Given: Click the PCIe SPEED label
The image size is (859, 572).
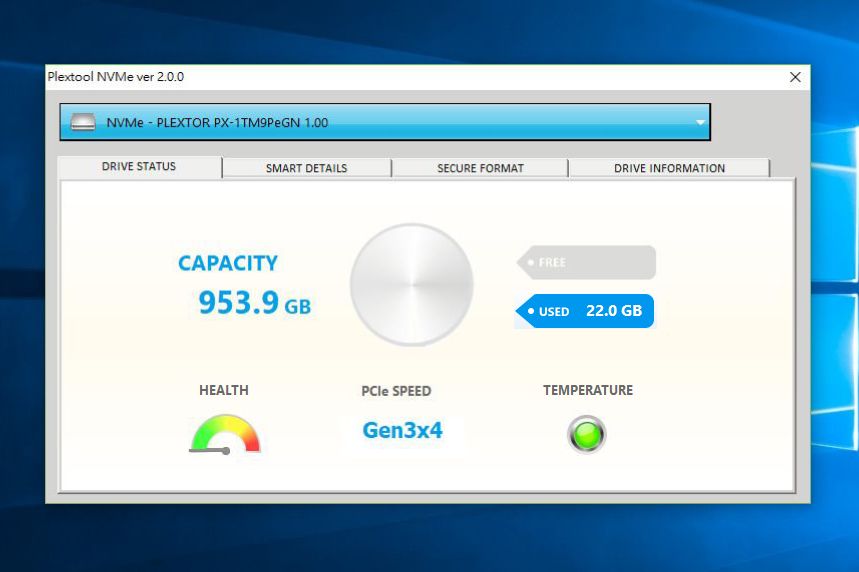Looking at the screenshot, I should point(396,391).
